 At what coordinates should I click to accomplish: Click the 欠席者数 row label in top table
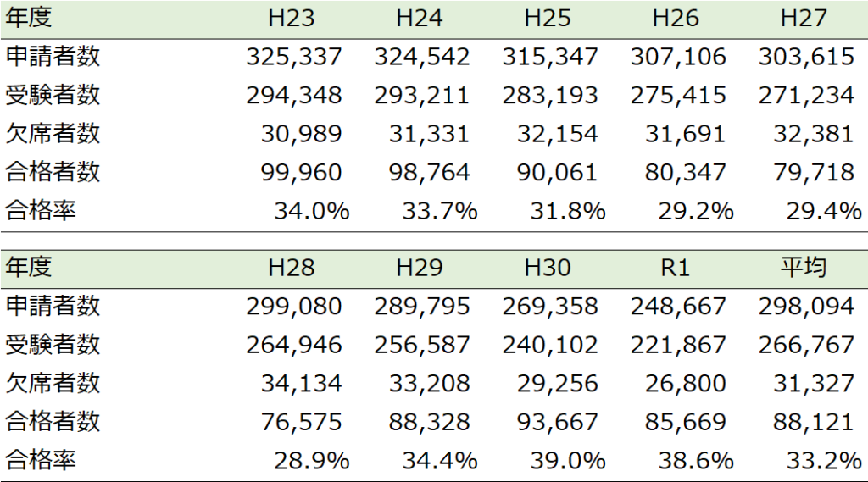click(53, 134)
